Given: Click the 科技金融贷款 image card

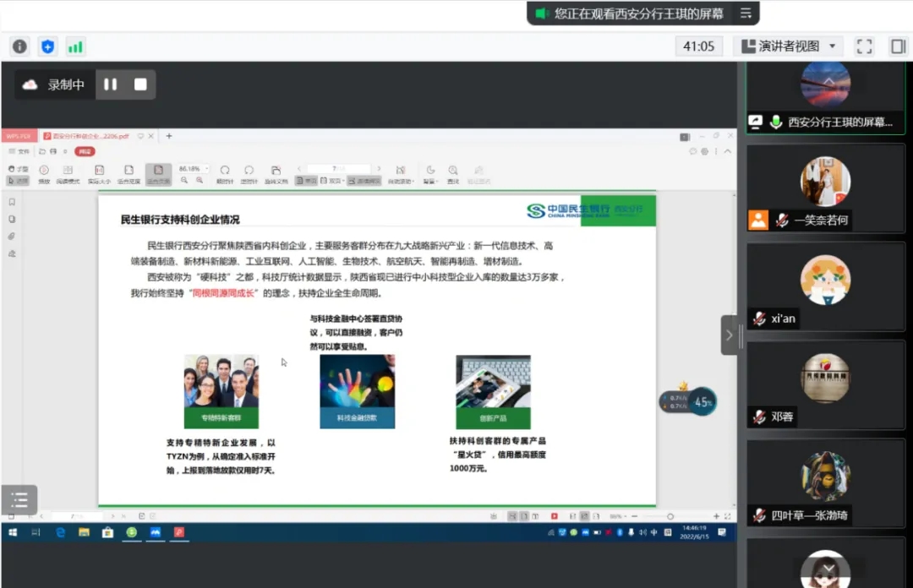Looking at the screenshot, I should [x=357, y=391].
